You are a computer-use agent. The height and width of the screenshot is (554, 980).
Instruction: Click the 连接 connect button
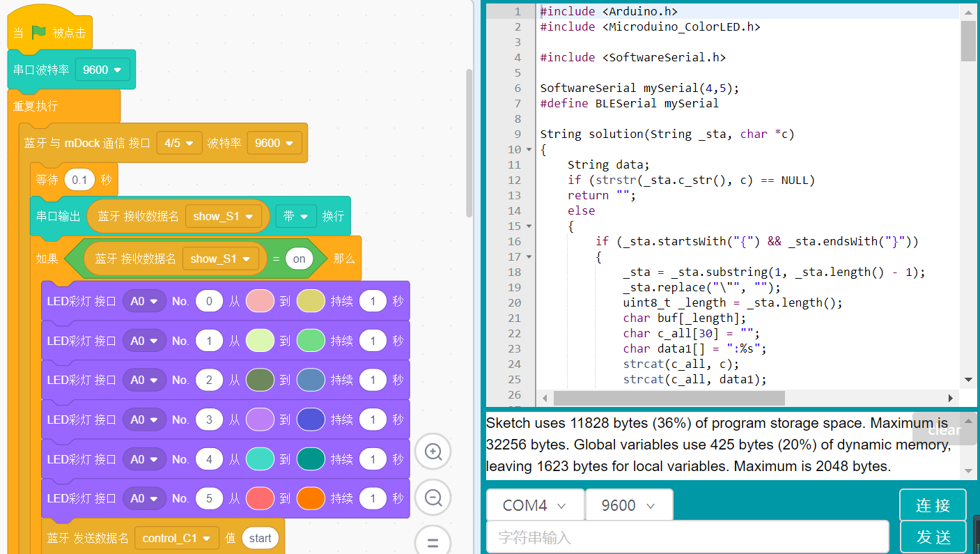933,505
